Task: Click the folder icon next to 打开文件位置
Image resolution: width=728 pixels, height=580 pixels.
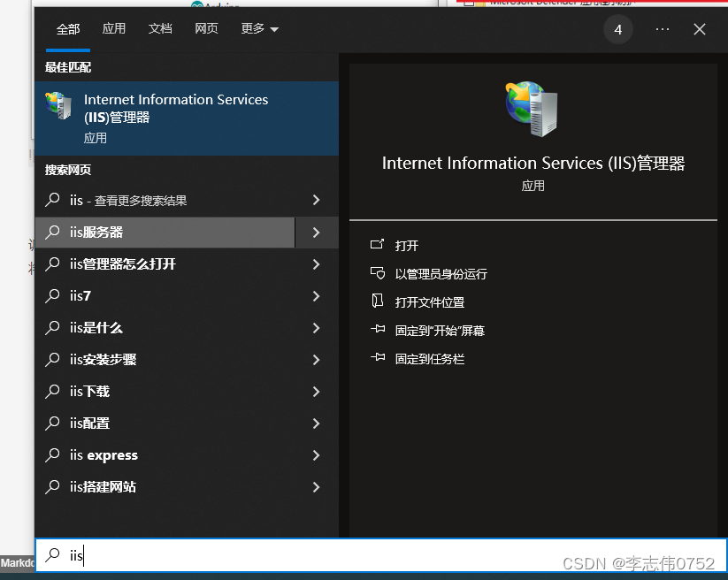Action: tap(378, 301)
